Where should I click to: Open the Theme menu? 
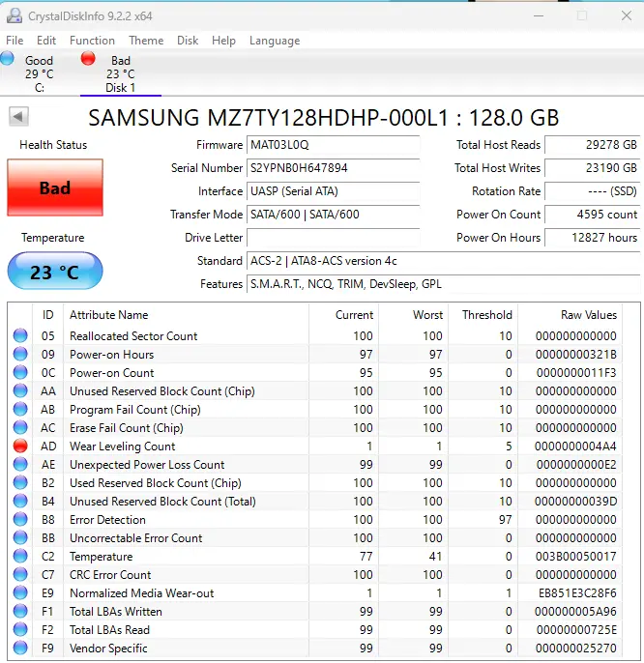pyautogui.click(x=146, y=41)
